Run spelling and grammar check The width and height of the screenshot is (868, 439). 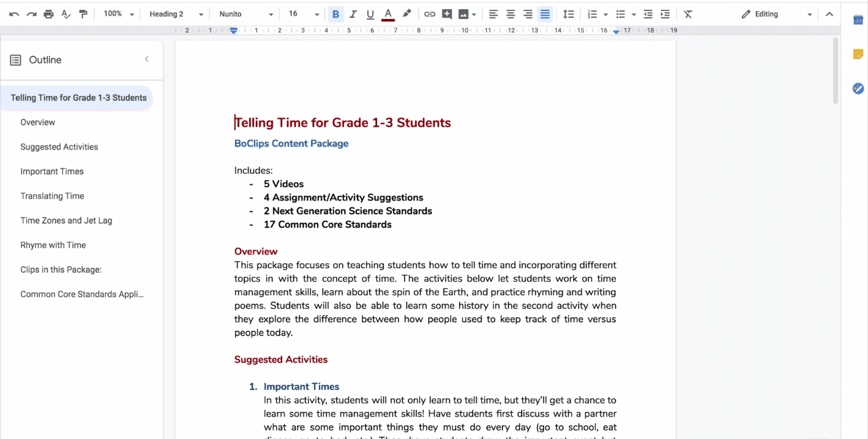(x=66, y=14)
